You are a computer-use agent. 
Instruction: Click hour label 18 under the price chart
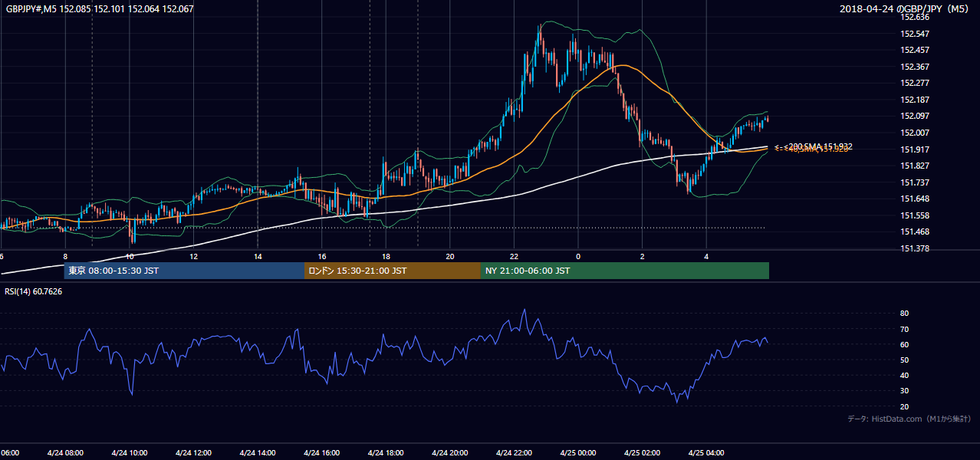tap(386, 256)
